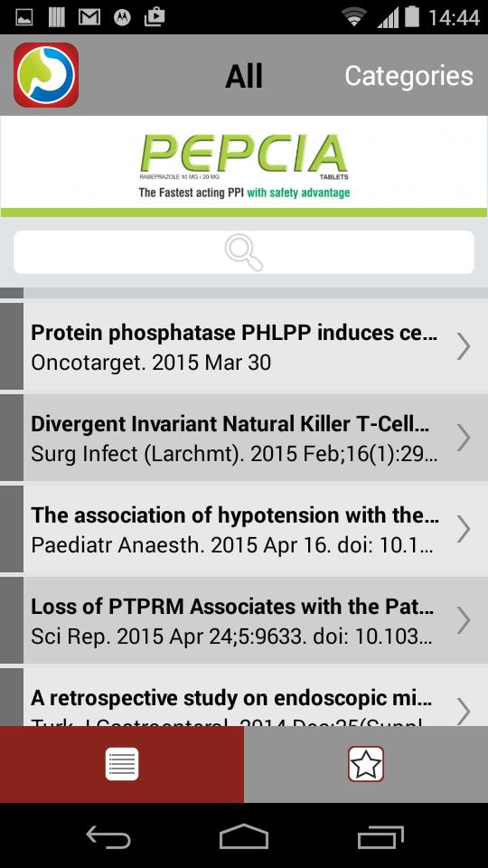Switch to the Categories tab
The height and width of the screenshot is (868, 488).
tap(408, 76)
